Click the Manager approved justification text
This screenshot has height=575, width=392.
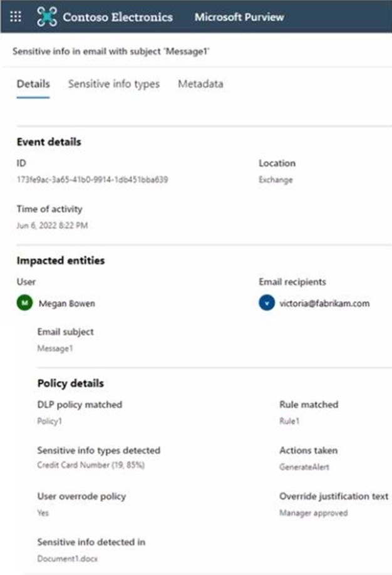(x=314, y=513)
